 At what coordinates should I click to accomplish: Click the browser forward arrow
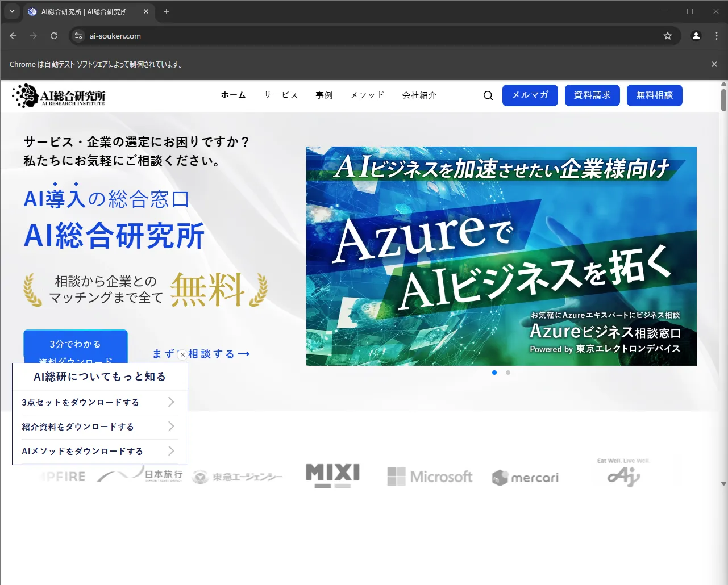[x=34, y=36]
